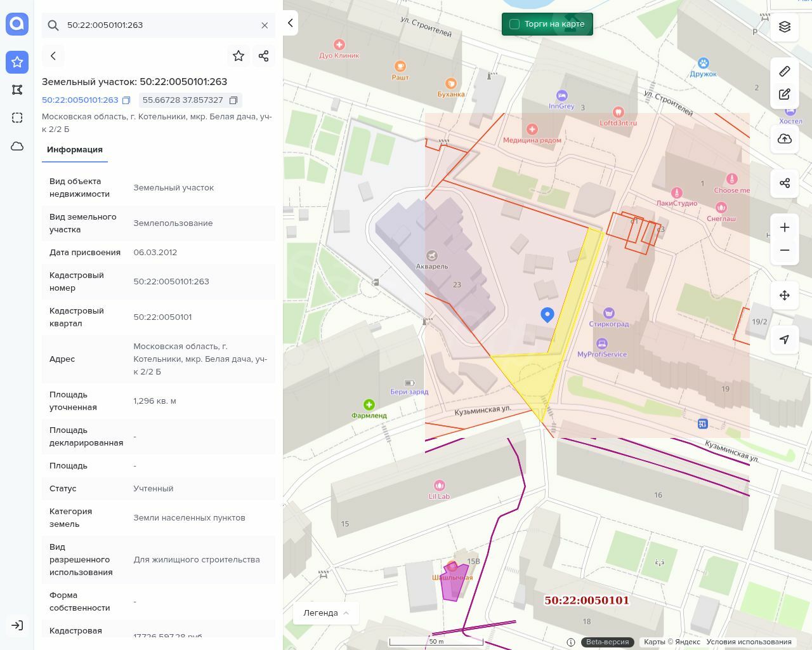Copy the cadastral number to clipboard
Viewport: 812px width, 650px height.
coord(126,100)
